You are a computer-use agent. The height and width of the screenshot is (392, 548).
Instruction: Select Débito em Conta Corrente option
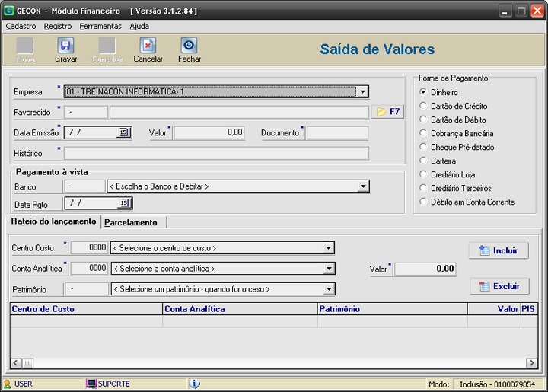click(423, 202)
